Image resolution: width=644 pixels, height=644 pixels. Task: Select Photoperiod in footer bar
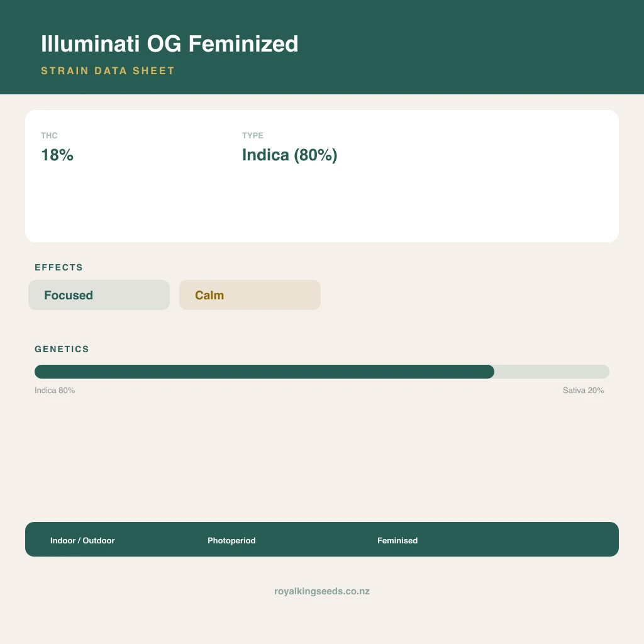coord(231,540)
